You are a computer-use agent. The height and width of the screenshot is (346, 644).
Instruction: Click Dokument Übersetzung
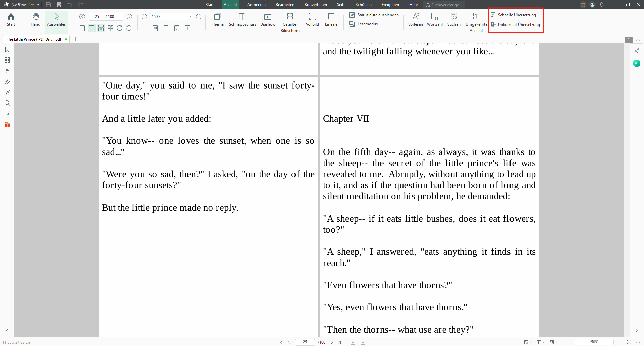tap(516, 25)
